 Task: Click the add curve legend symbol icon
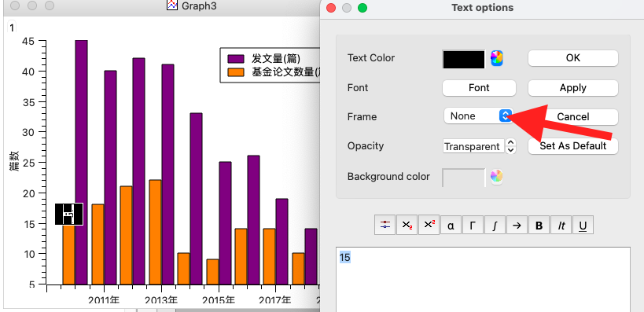pyautogui.click(x=385, y=225)
